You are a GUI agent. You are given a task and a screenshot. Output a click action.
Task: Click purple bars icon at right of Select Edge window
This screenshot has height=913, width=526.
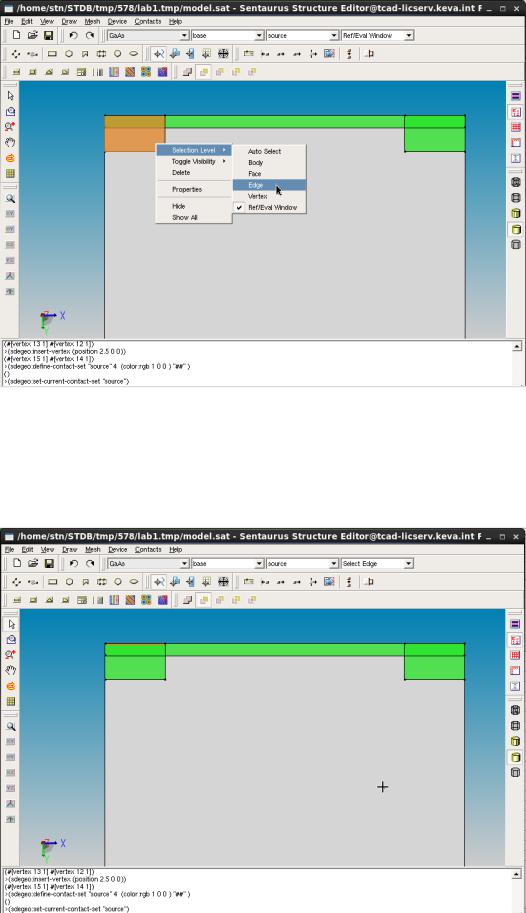(x=516, y=624)
